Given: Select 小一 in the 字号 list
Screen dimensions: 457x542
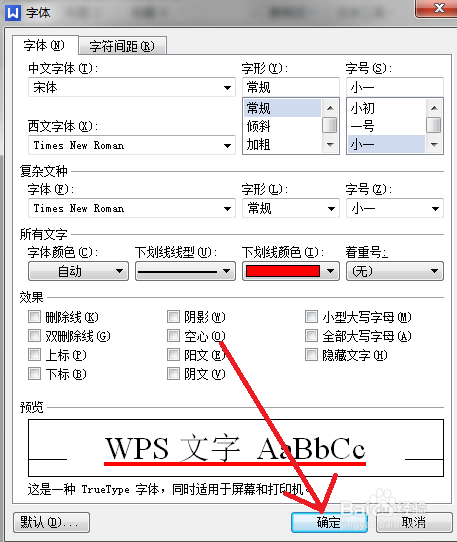Looking at the screenshot, I should tap(386, 144).
